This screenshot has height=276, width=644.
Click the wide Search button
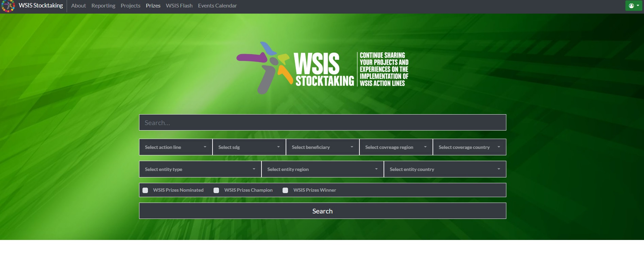coord(323,211)
